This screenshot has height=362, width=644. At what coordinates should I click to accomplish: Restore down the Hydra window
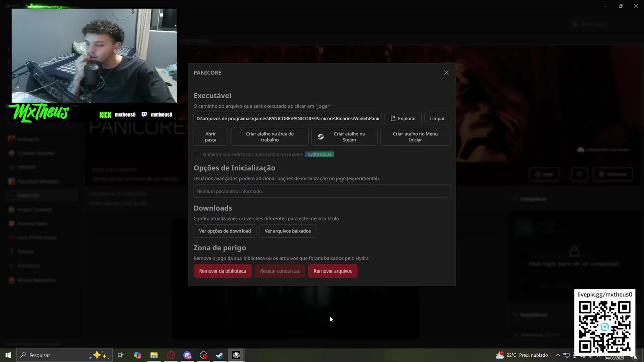click(621, 6)
